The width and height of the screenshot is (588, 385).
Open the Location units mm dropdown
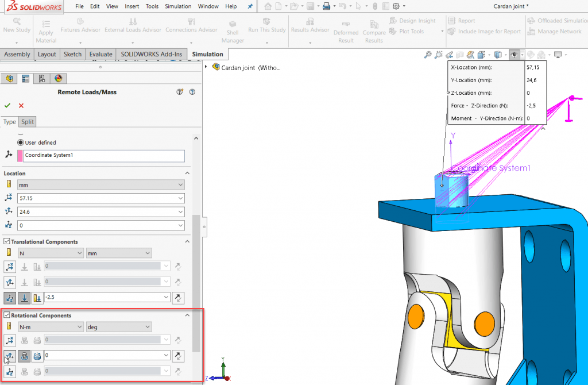101,184
